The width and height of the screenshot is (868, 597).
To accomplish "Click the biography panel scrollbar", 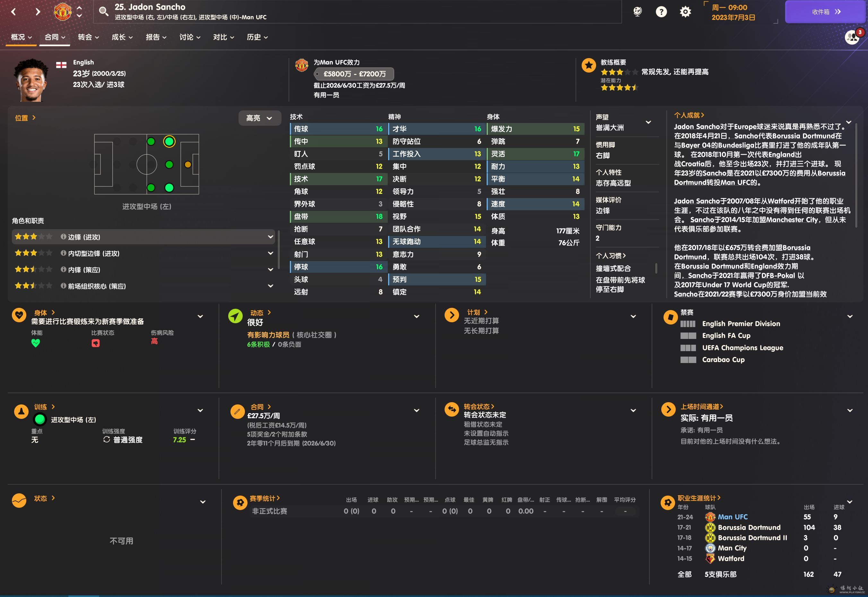I will (x=856, y=176).
